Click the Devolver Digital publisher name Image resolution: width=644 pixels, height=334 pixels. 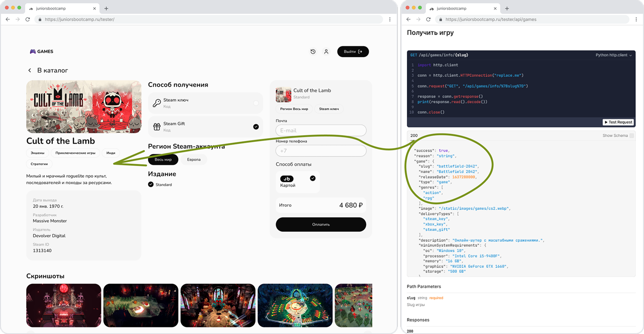click(x=49, y=236)
